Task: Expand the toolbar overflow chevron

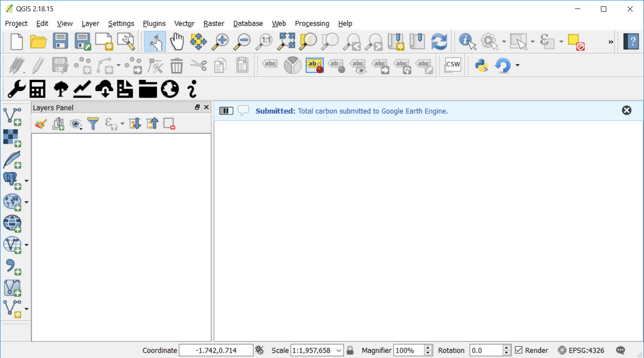Action: click(x=611, y=42)
